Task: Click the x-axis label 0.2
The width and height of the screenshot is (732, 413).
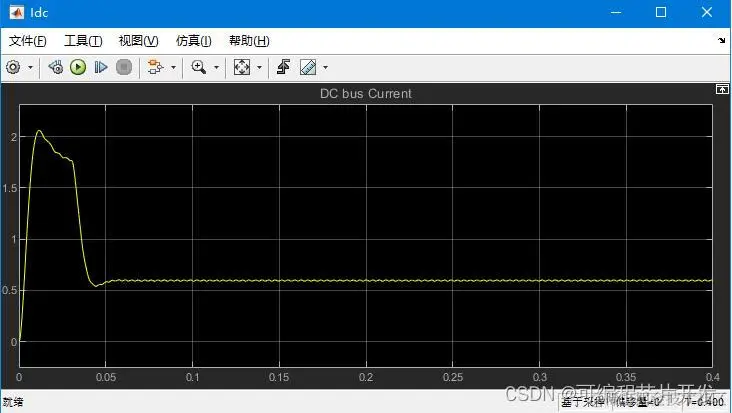Action: pos(366,377)
